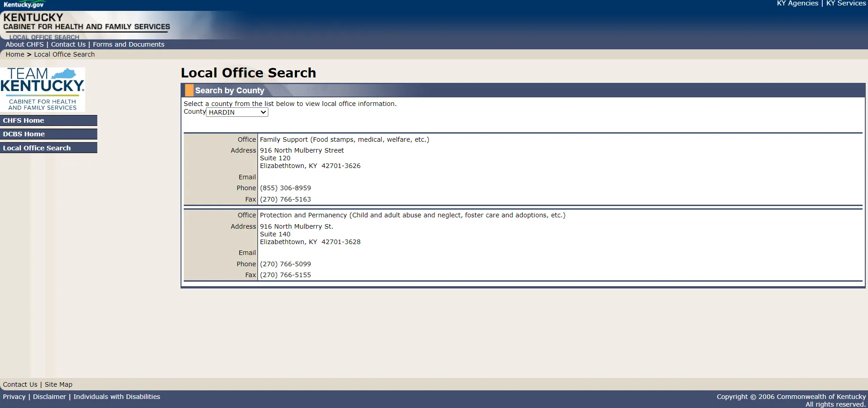
Task: Open the County dropdown showing HARDIN
Action: click(x=237, y=112)
